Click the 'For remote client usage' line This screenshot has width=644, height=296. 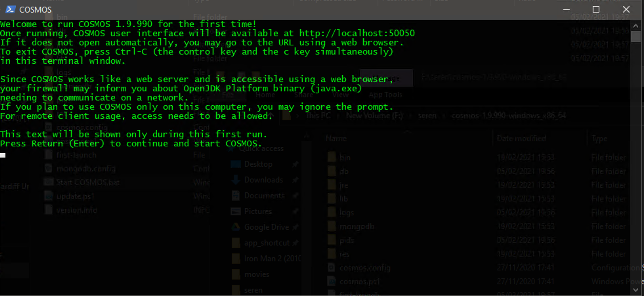coord(136,116)
